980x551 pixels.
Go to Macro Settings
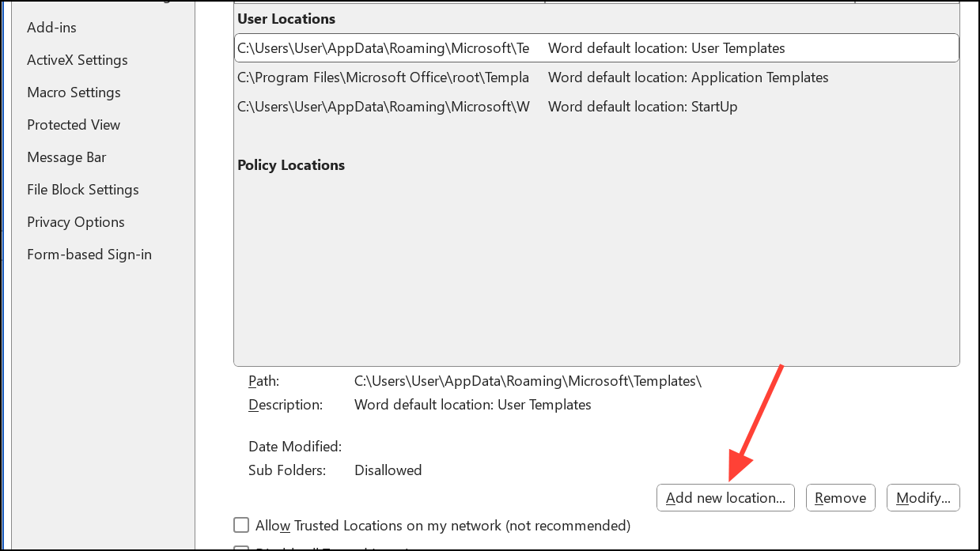74,92
